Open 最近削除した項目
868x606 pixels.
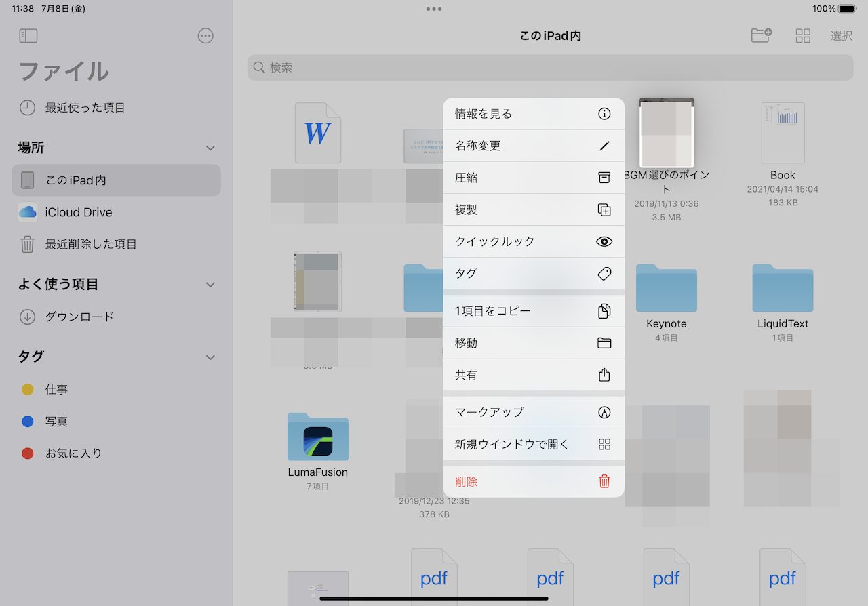click(x=116, y=244)
